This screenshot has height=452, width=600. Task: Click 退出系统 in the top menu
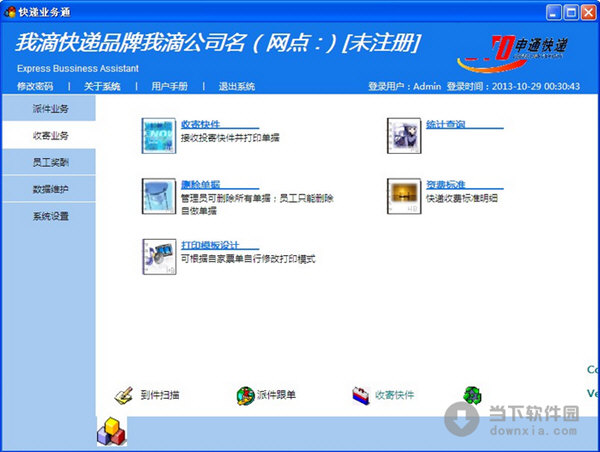(x=236, y=86)
